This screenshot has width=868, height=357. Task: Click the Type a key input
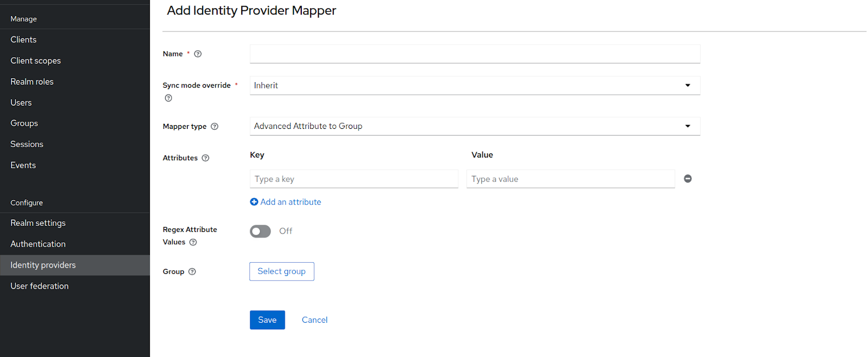[354, 179]
